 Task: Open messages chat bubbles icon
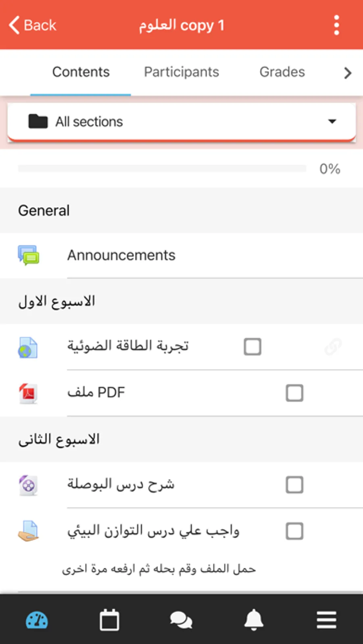coord(181,620)
